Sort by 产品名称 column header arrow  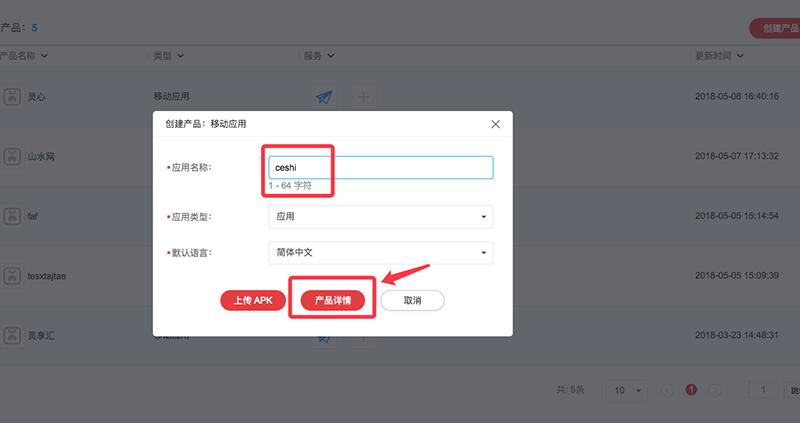click(x=44, y=56)
